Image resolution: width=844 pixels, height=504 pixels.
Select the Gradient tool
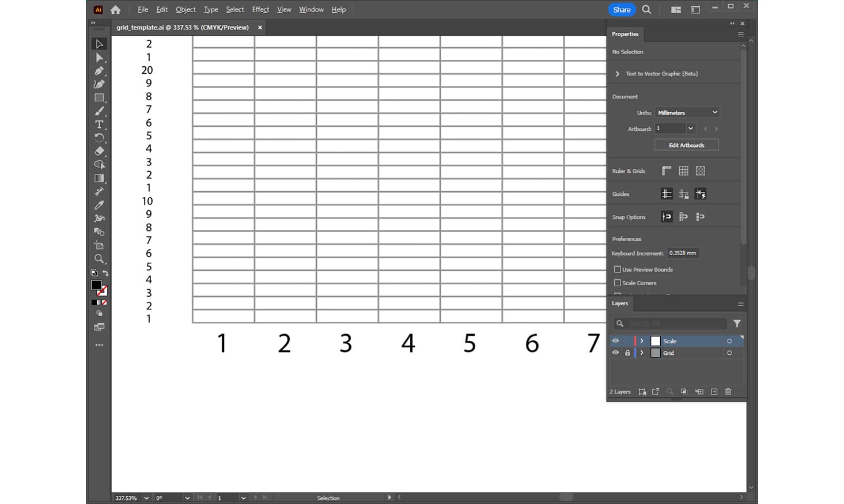(x=99, y=178)
